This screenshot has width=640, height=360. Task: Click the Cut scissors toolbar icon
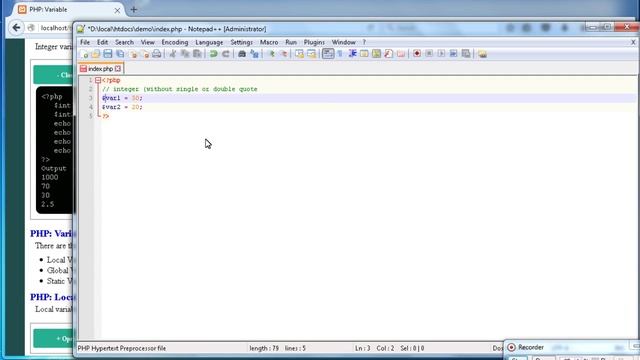click(173, 54)
